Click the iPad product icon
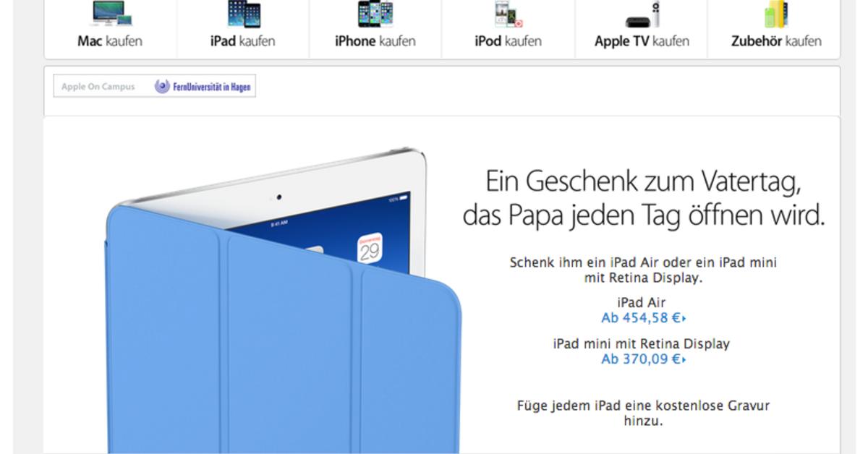This screenshot has height=454, width=868. coord(244,13)
